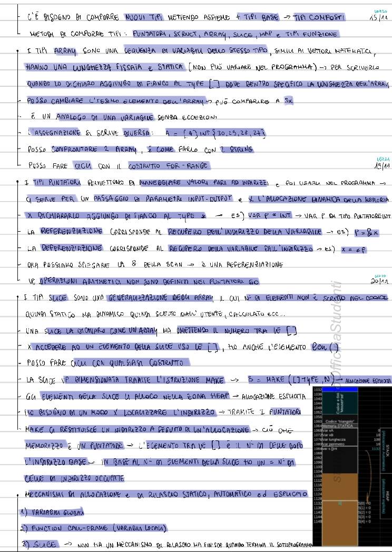Click the highlighted words "2 STRING"
This screenshot has height=552, width=392.
[x=237, y=149]
